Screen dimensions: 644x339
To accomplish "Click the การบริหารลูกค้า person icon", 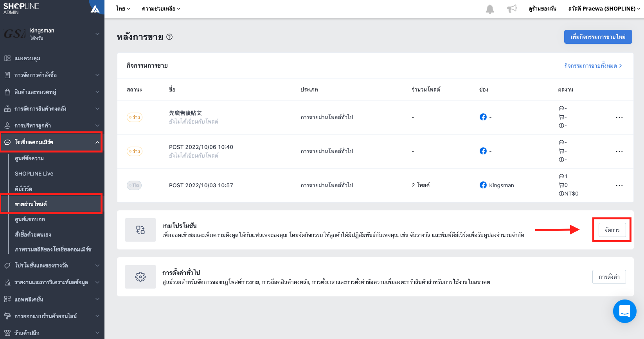I will (x=7, y=126).
